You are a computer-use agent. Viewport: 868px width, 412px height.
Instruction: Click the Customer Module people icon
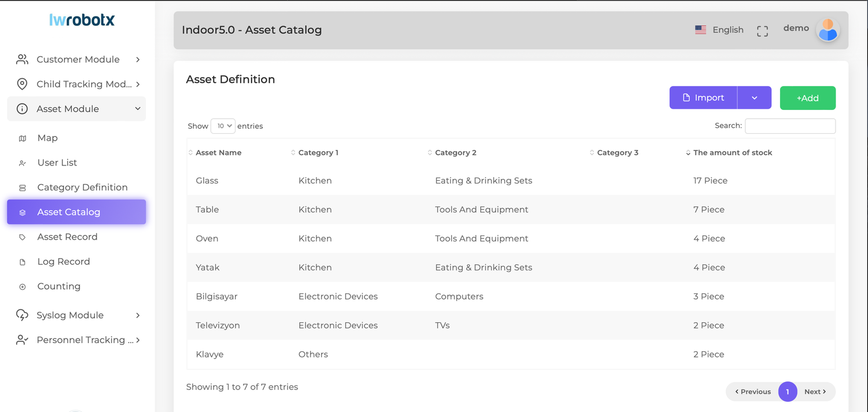pyautogui.click(x=22, y=59)
